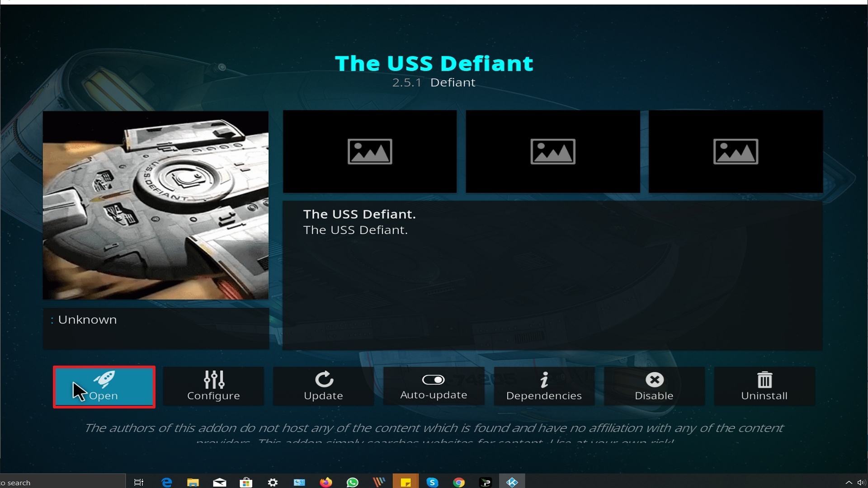868x488 pixels.
Task: Launch Firefox from the taskbar
Action: tap(325, 482)
